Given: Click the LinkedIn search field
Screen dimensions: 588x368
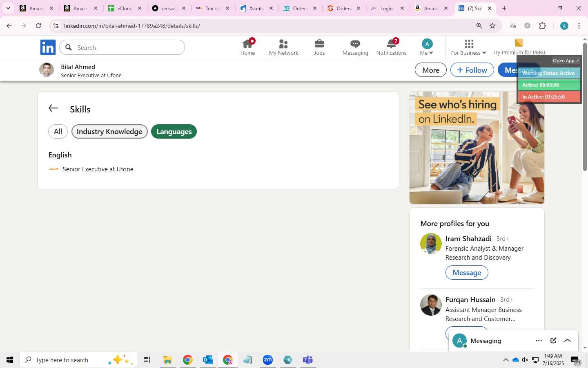Looking at the screenshot, I should pyautogui.click(x=122, y=47).
